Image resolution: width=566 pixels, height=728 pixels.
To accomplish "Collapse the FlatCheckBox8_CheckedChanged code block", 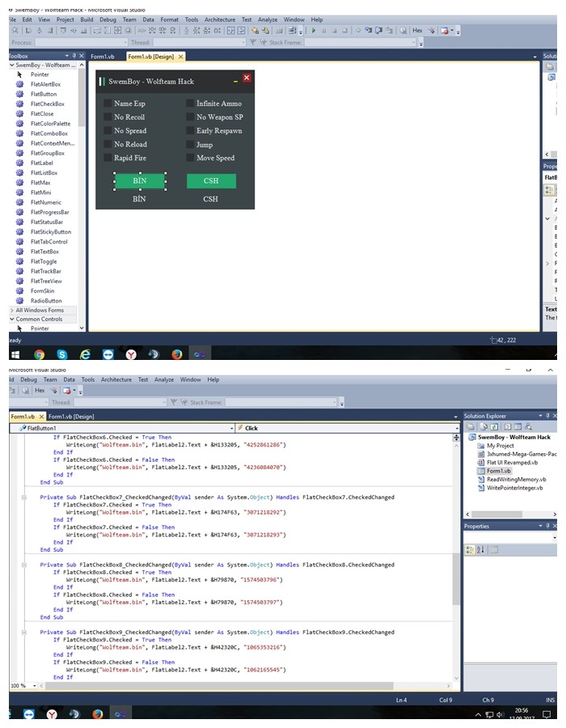I will tap(24, 565).
